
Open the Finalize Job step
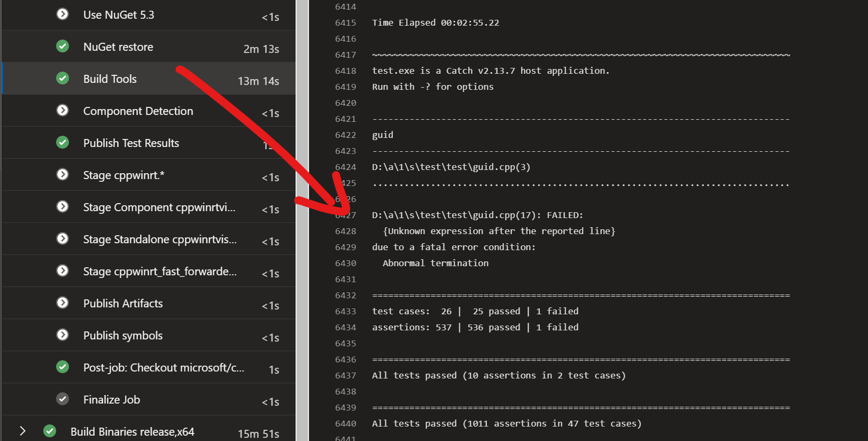pyautogui.click(x=149, y=399)
